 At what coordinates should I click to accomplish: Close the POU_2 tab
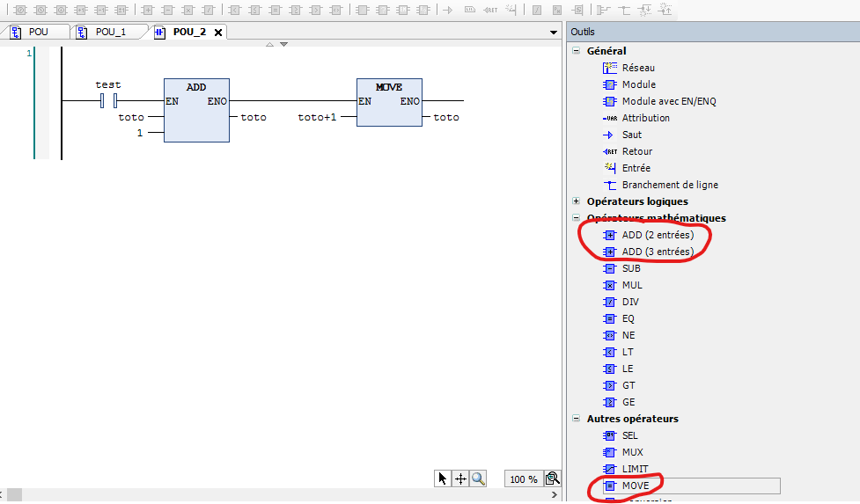click(x=218, y=32)
